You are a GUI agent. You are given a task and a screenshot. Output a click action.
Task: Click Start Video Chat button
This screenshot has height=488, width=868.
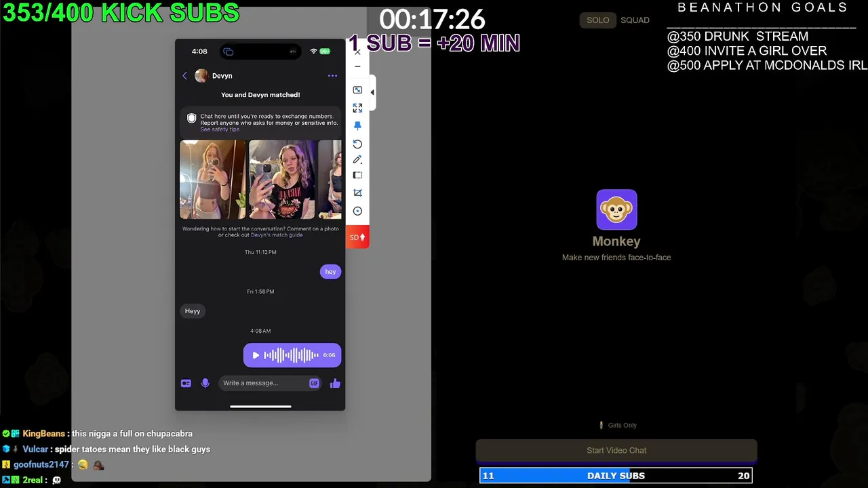pos(616,450)
